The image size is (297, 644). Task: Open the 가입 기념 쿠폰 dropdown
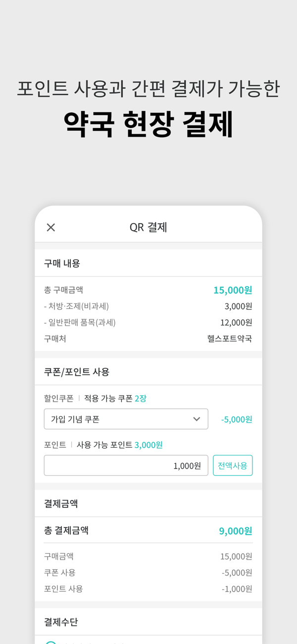pyautogui.click(x=126, y=419)
